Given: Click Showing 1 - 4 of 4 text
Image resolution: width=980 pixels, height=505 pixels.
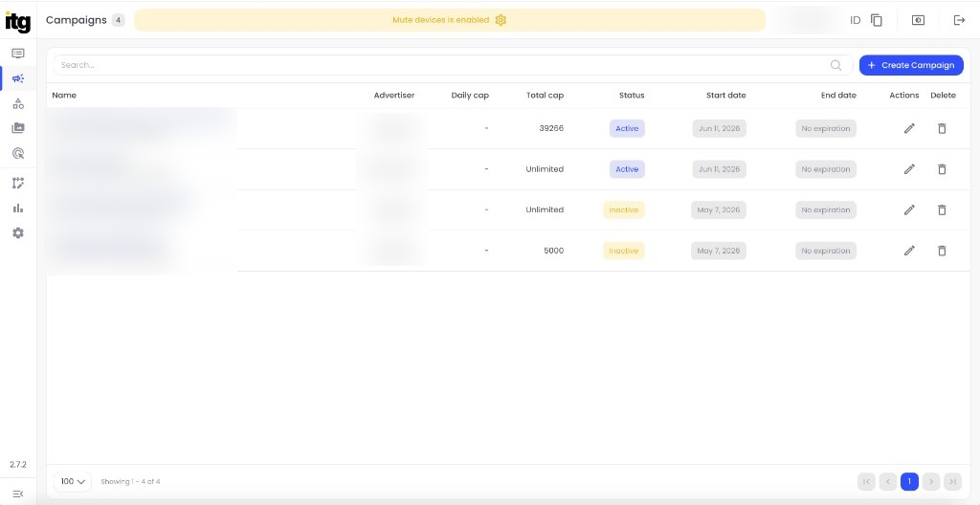Looking at the screenshot, I should pyautogui.click(x=130, y=482).
